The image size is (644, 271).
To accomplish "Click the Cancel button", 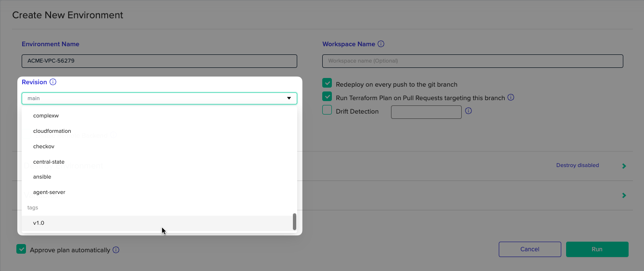I will (x=530, y=249).
